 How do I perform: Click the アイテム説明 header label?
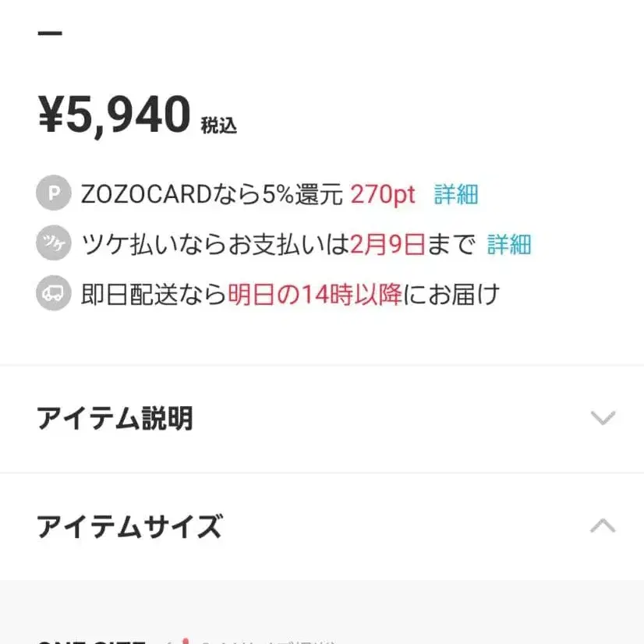click(115, 419)
